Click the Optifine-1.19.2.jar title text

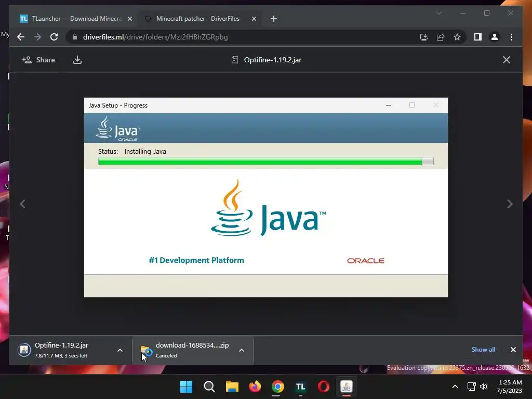point(272,60)
